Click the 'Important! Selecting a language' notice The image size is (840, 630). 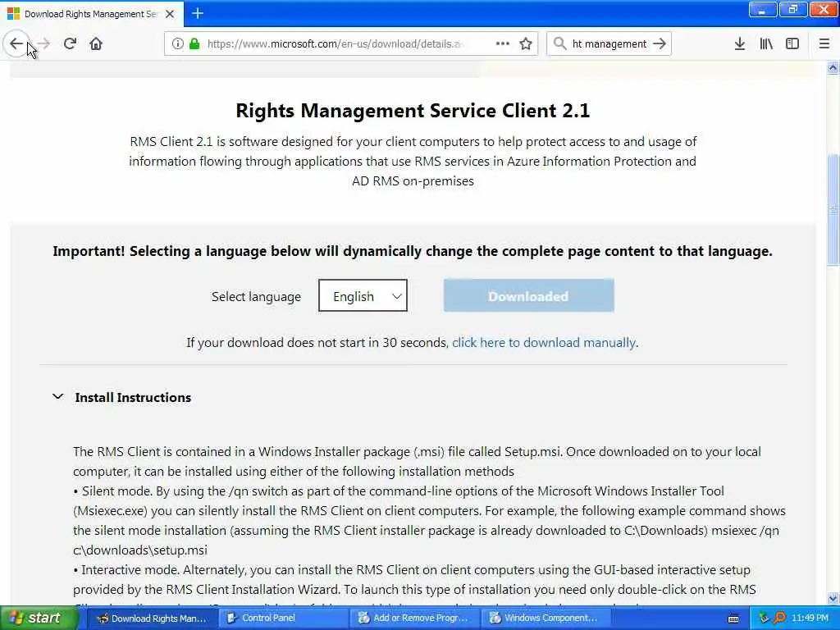click(x=413, y=251)
